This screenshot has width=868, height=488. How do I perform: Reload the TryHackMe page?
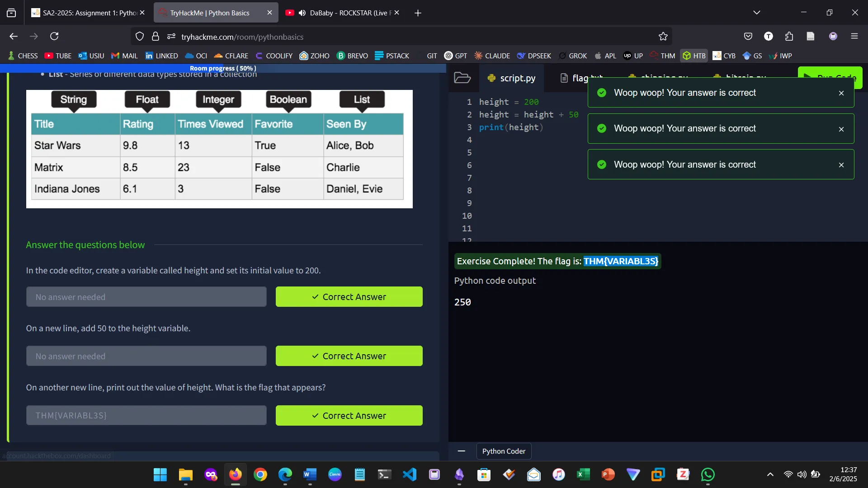point(54,36)
